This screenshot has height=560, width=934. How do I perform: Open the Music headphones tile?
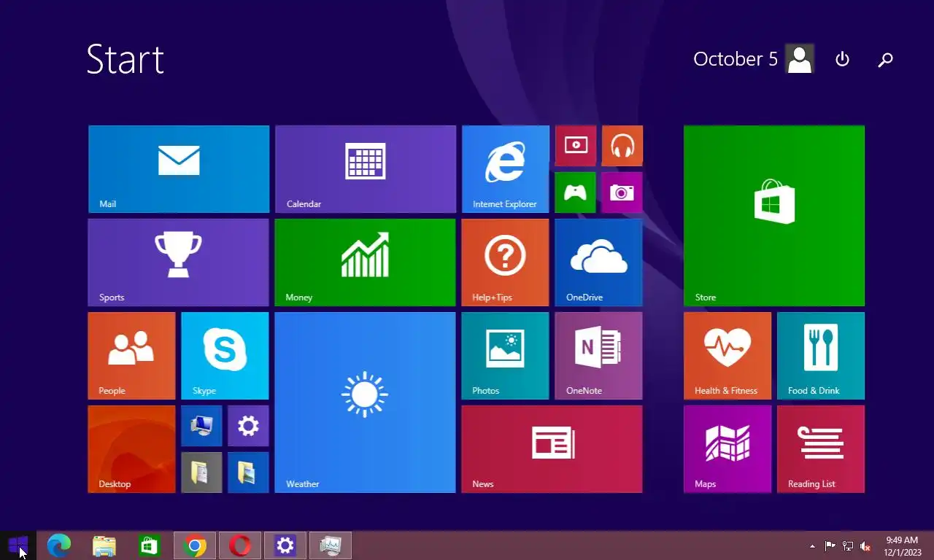point(622,146)
